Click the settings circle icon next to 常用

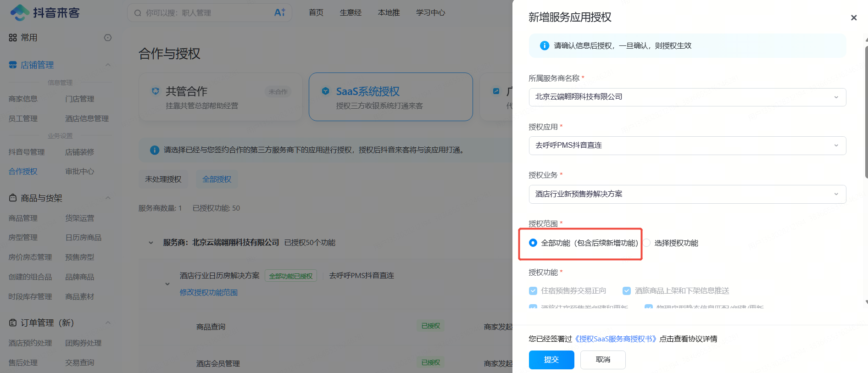point(108,38)
